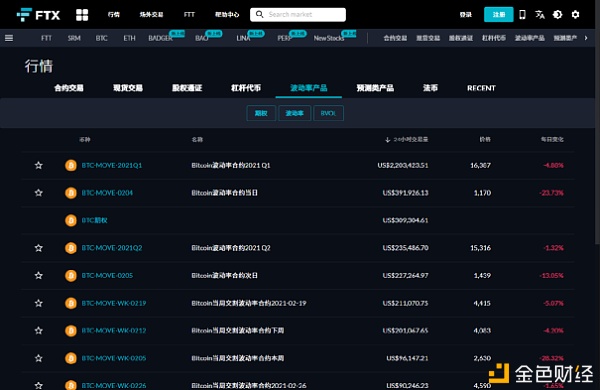Favorite BTC-MOVE-0204 with star
600x390 pixels.
point(39,193)
